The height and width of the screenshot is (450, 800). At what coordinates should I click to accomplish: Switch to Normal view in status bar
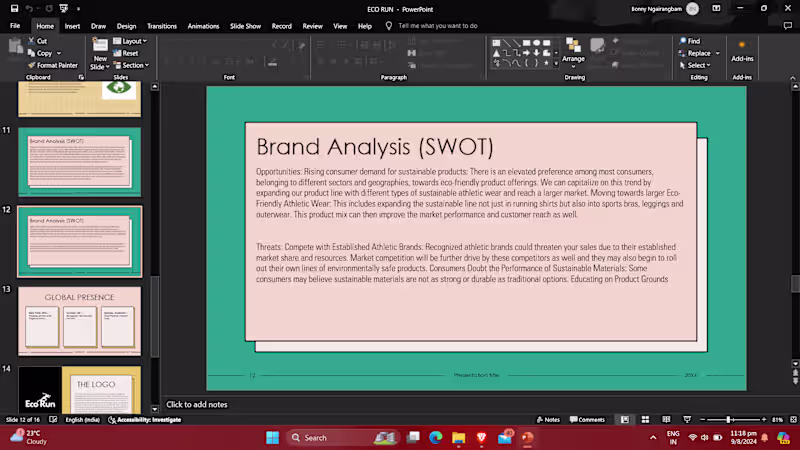point(624,419)
